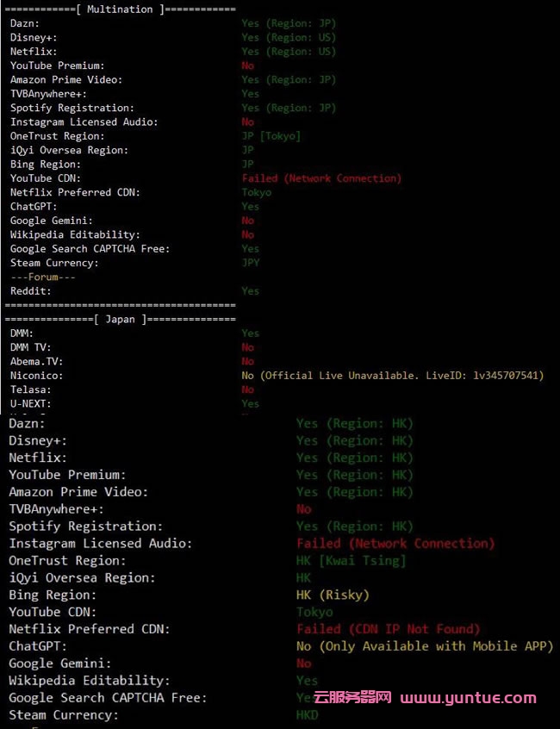Select the OneTrust value 'JP [Tokyo]'
560x729 pixels.
point(271,136)
